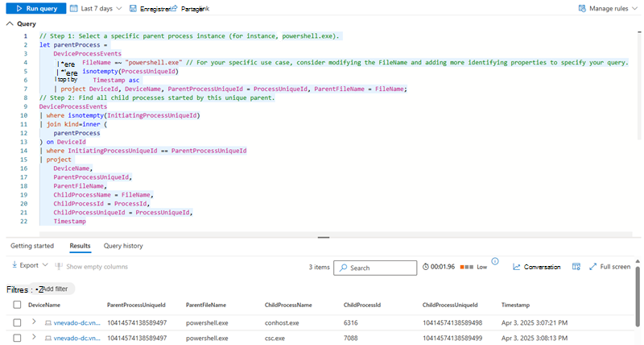
Task: Click timestamp Apr 3, 2025 3:08:13 PM
Action: click(535, 338)
